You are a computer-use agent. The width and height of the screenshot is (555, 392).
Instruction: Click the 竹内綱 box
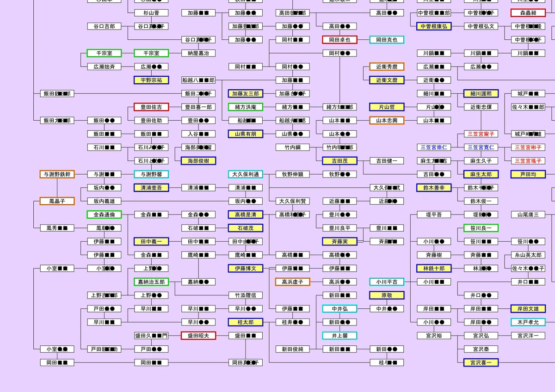[292, 147]
